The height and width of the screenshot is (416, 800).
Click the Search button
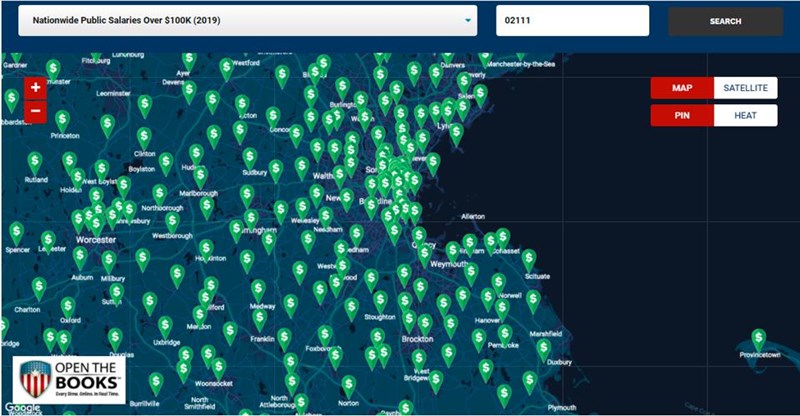(726, 21)
